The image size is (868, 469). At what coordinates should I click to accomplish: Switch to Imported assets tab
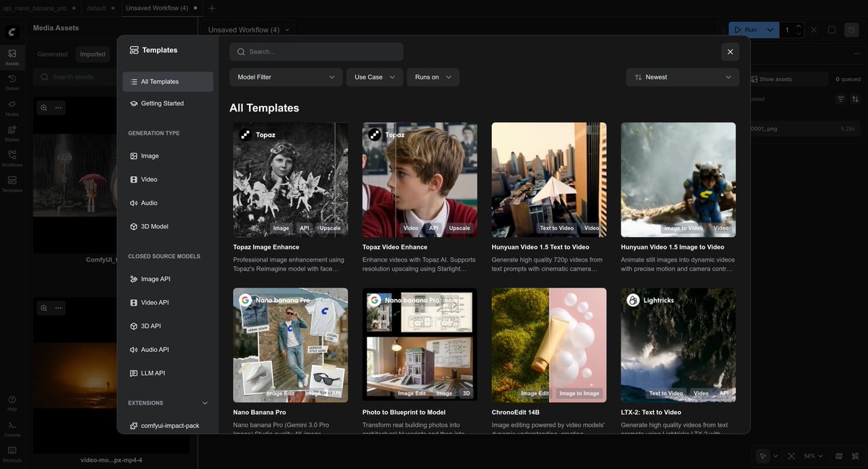coord(93,54)
